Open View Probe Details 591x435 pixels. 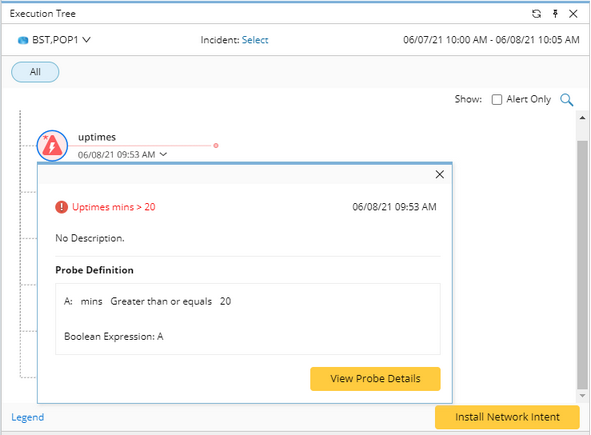coord(375,379)
